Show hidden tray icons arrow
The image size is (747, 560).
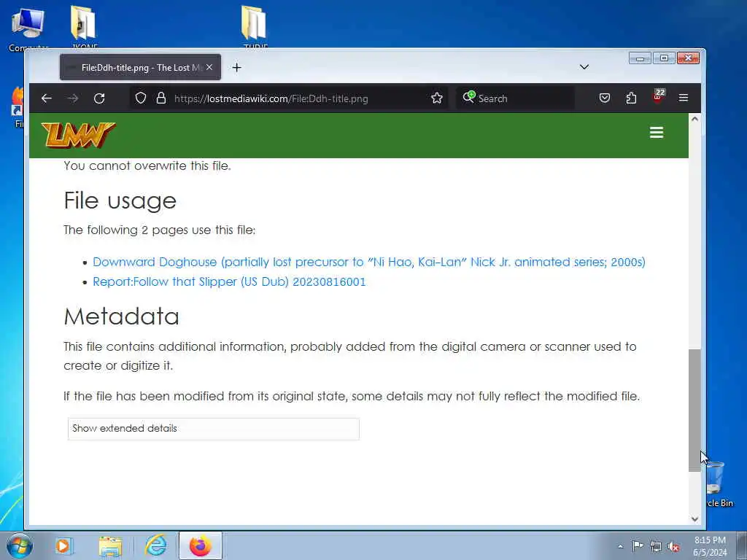620,546
